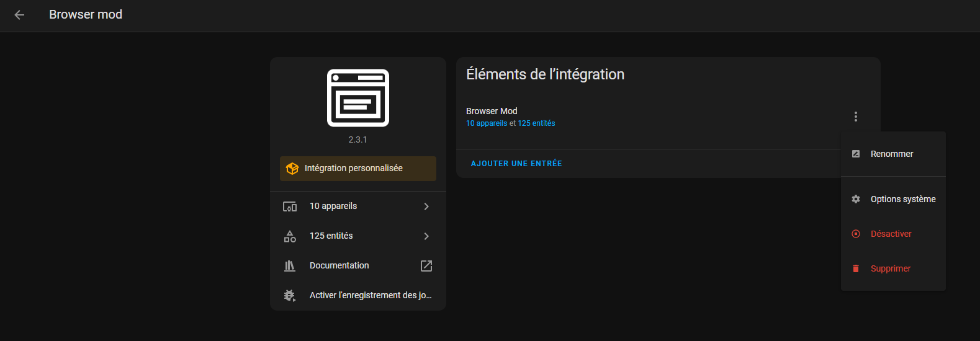Expand the 10 appareils chevron

[426, 206]
